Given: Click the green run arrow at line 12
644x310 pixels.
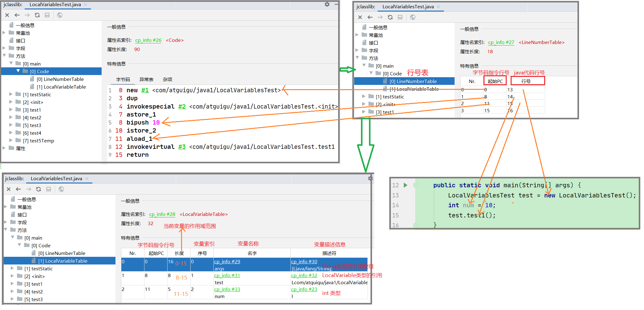Looking at the screenshot, I should click(x=406, y=185).
